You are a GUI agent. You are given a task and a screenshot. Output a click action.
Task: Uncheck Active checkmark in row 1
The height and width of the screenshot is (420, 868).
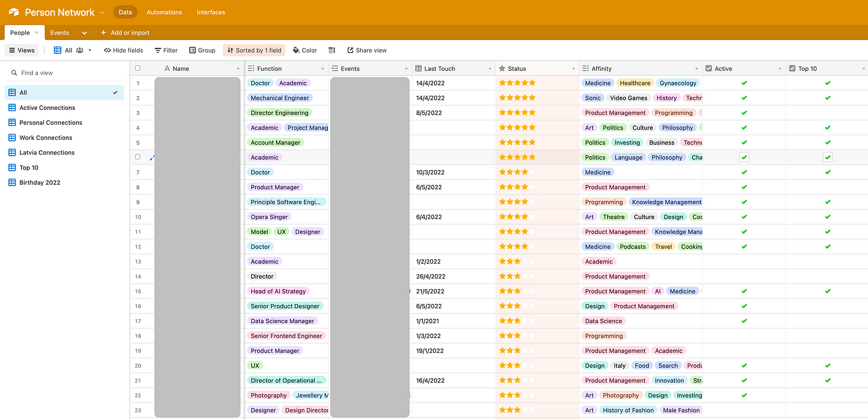(744, 83)
